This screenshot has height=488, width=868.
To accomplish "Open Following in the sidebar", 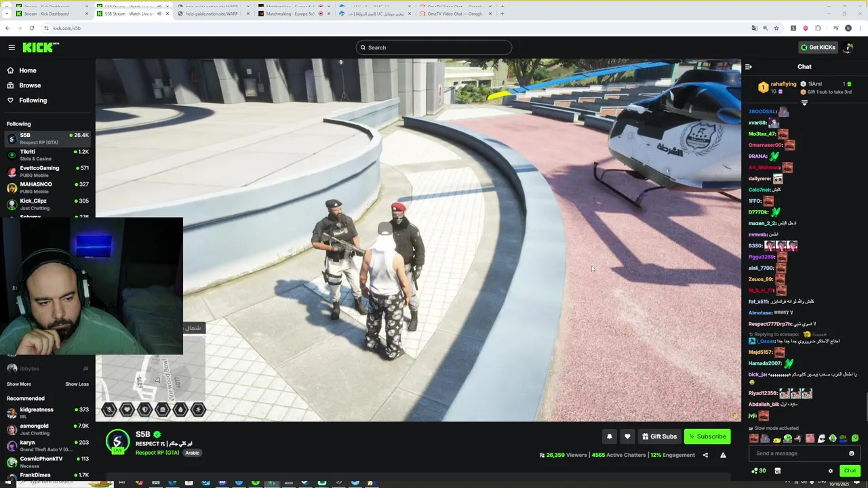I will coord(27,100).
